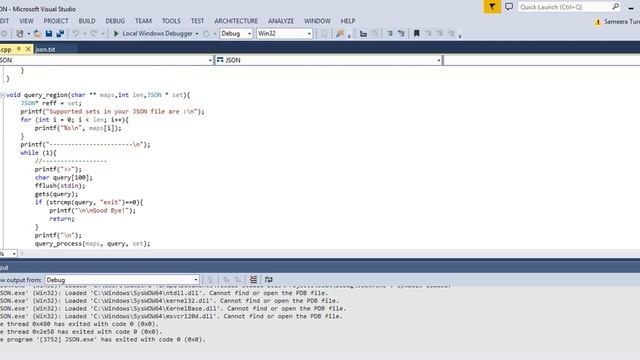The image size is (640, 360).
Task: Click the Go to Previous Message icon
Action: [226, 280]
